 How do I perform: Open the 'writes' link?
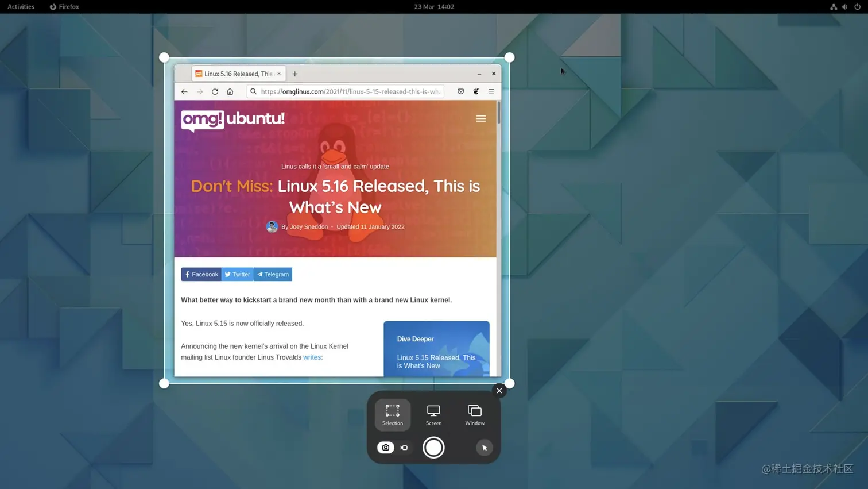point(312,357)
